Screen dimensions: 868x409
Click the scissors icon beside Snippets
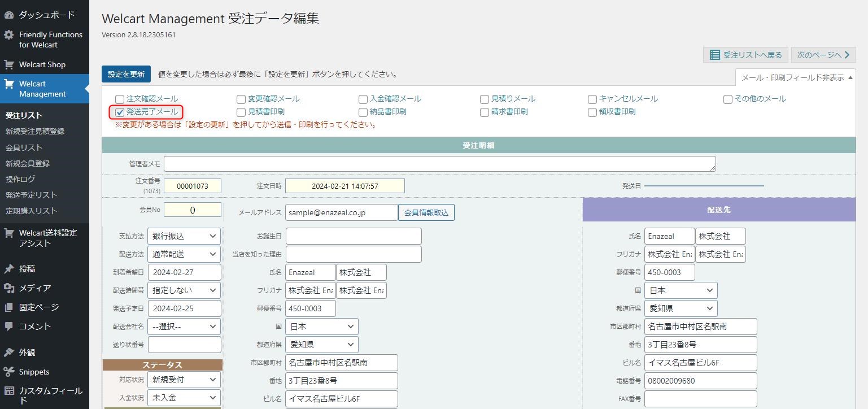click(8, 372)
